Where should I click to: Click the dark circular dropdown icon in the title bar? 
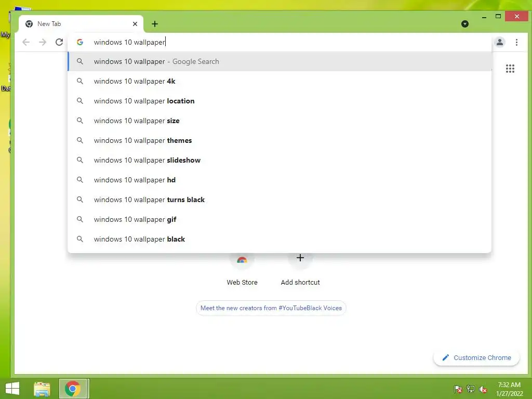coord(465,24)
